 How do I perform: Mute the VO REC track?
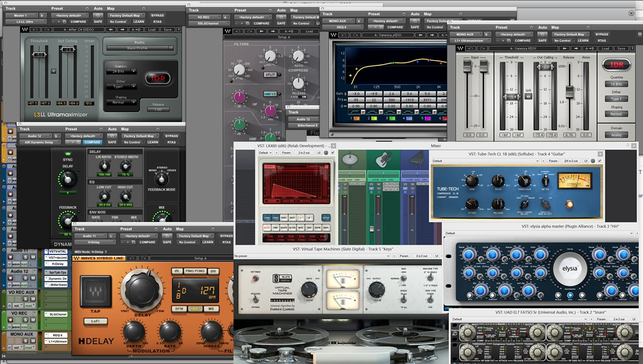33,320
